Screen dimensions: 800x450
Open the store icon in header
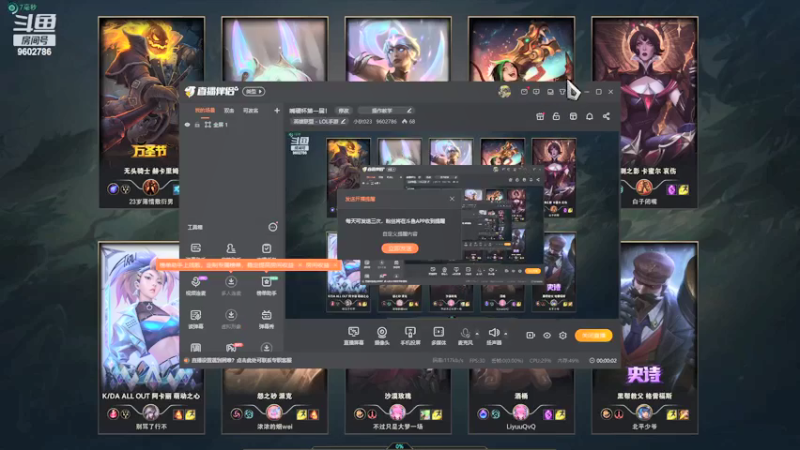573,116
